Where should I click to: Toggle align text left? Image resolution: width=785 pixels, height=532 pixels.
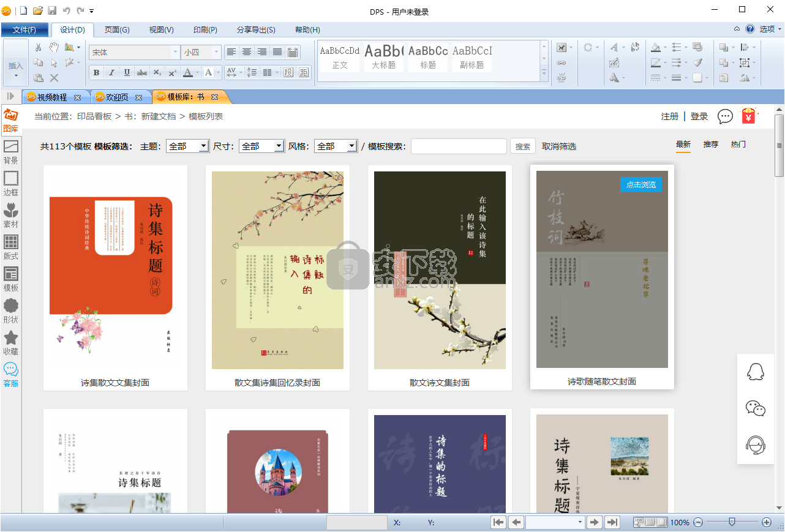pyautogui.click(x=231, y=52)
